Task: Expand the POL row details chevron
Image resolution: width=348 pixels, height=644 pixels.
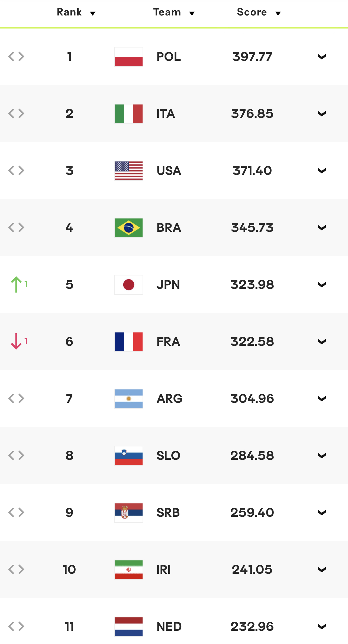Action: tap(322, 57)
